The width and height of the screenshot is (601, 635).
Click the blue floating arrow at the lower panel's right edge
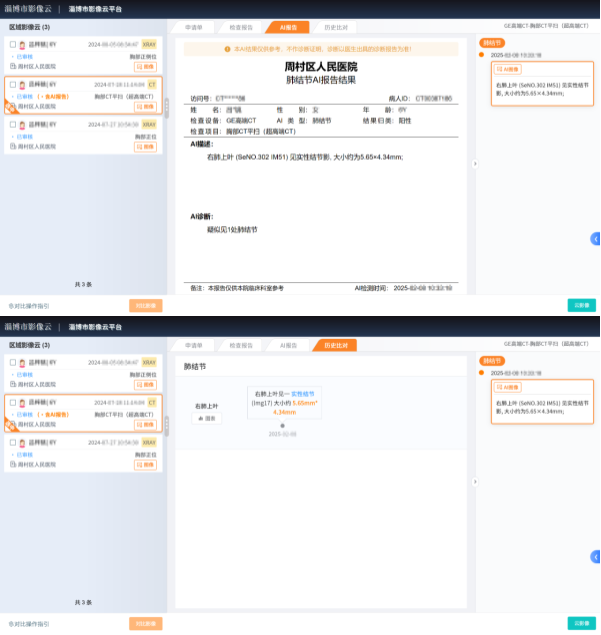click(595, 556)
